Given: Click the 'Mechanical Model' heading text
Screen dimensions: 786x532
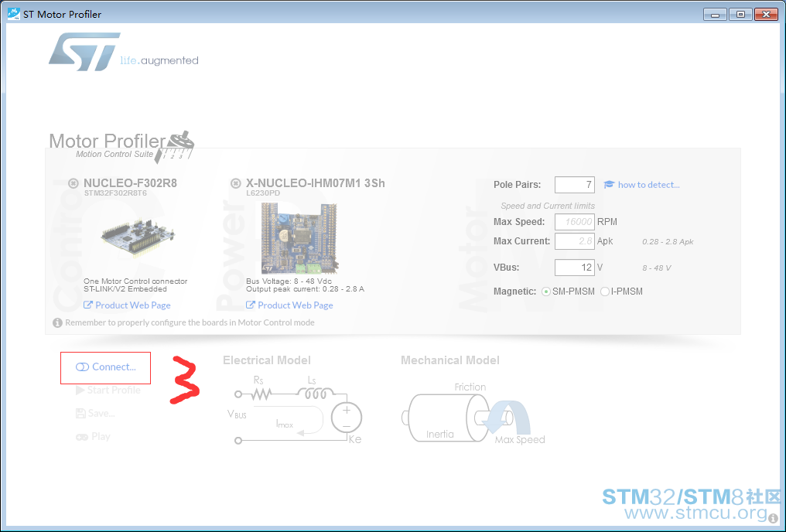Looking at the screenshot, I should point(450,360).
